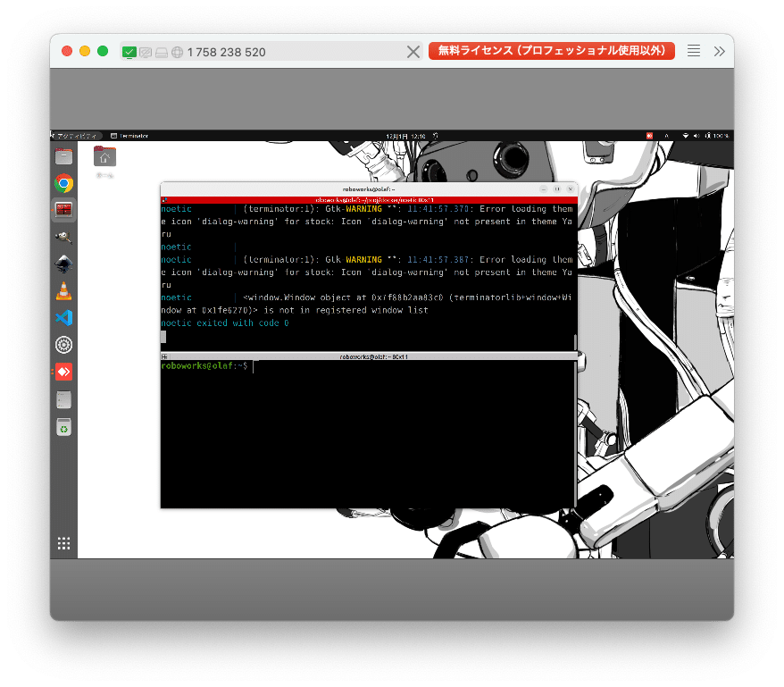The image size is (784, 687).
Task: Click the crossed-out screen icon in address bar
Action: click(x=146, y=52)
